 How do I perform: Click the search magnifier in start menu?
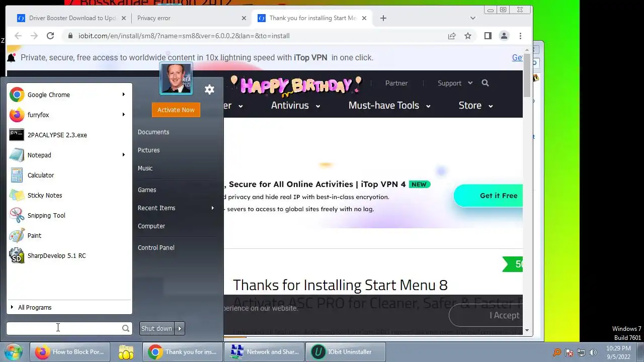pos(125,328)
